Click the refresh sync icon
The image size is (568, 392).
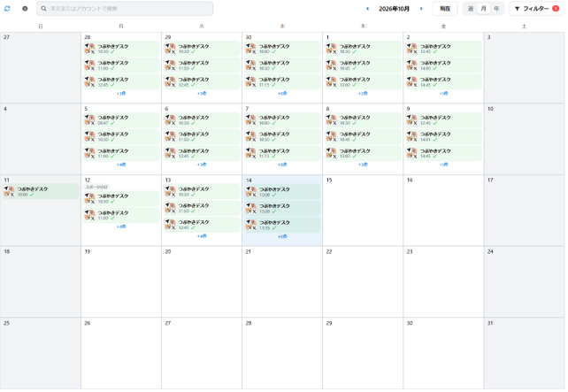(7, 8)
